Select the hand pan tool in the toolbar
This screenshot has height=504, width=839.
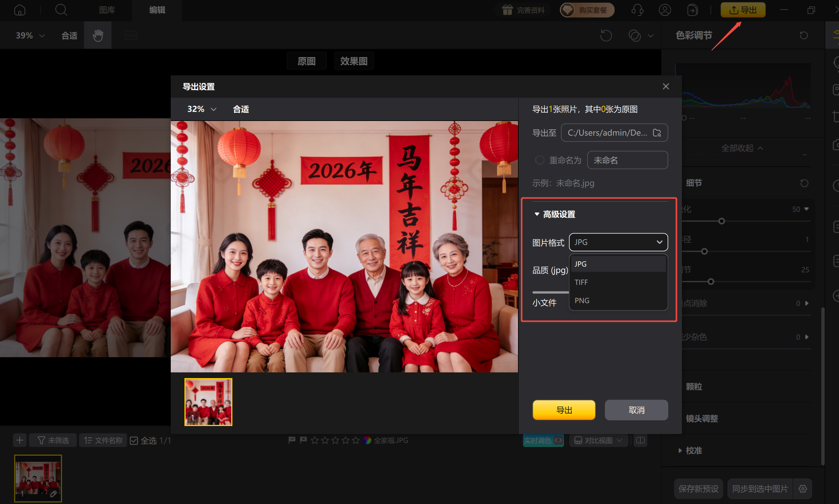(x=97, y=35)
